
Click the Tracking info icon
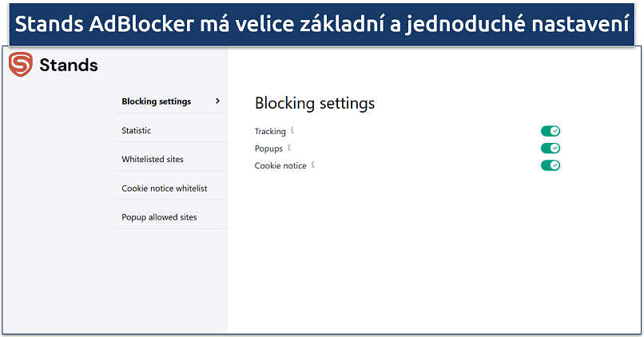[x=293, y=130]
